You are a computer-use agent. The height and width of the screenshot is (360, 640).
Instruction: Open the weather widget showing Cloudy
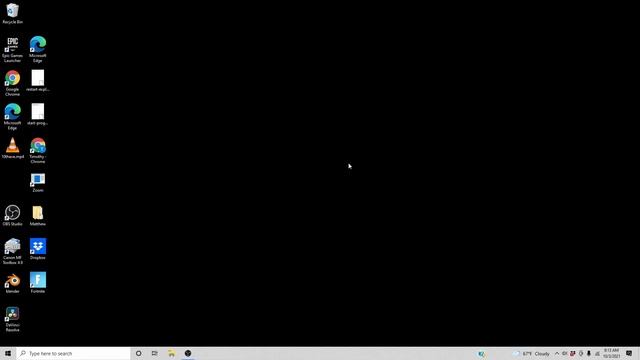pos(532,354)
